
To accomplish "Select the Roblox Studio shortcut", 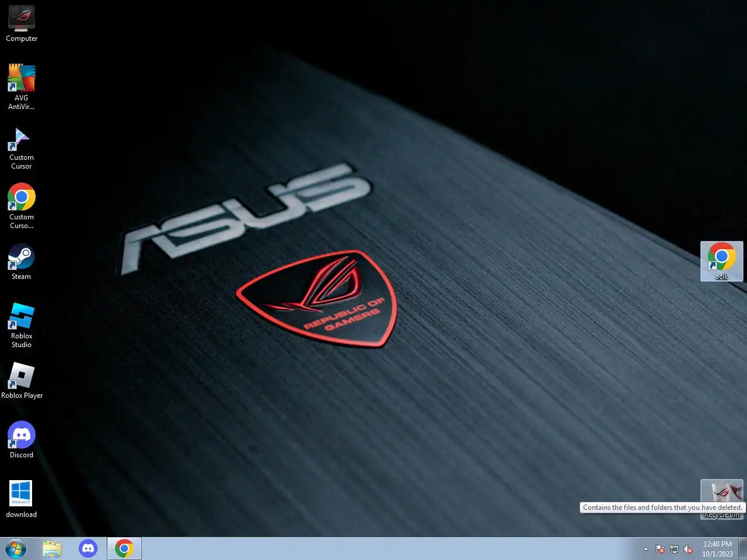I will 22,325.
